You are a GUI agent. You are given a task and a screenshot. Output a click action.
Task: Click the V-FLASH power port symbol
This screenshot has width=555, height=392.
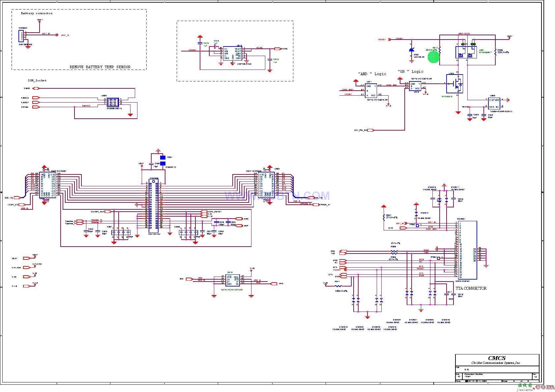pyautogui.click(x=27, y=268)
